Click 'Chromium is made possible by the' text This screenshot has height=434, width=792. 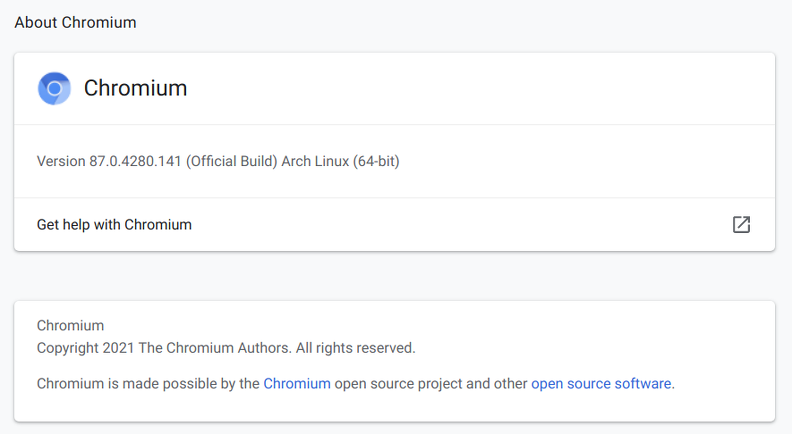(x=148, y=383)
